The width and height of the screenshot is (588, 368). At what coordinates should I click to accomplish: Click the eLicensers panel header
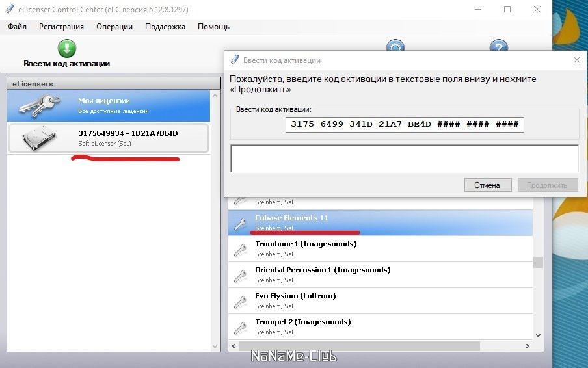114,84
